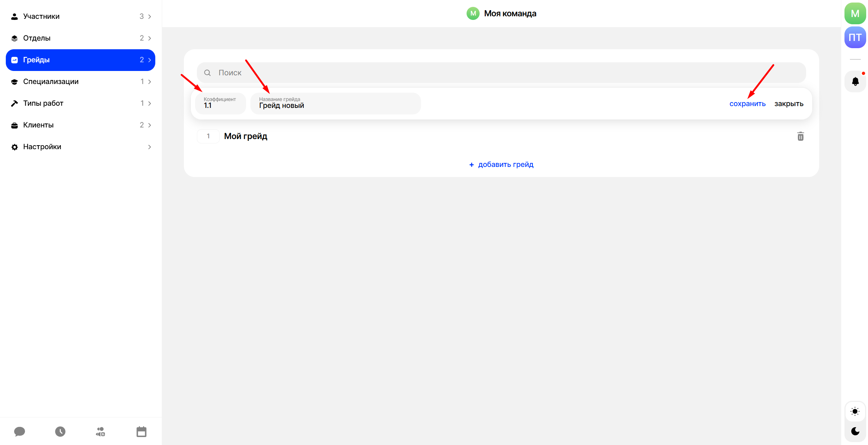Image resolution: width=868 pixels, height=445 pixels.
Task: Click the green М team avatar
Action: (x=855, y=14)
